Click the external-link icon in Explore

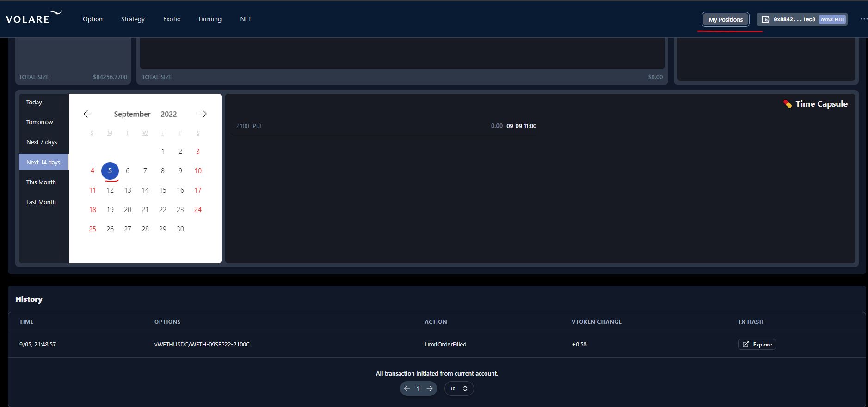click(745, 344)
